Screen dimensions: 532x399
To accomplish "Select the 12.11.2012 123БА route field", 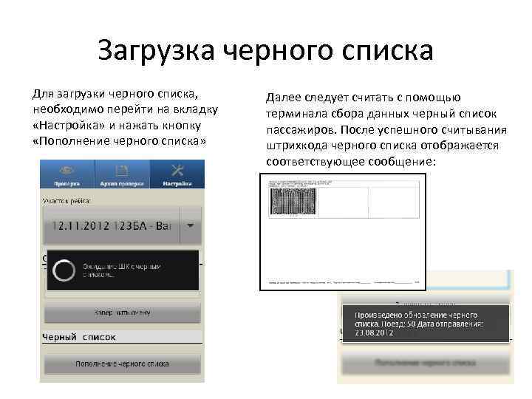I will tap(112, 225).
